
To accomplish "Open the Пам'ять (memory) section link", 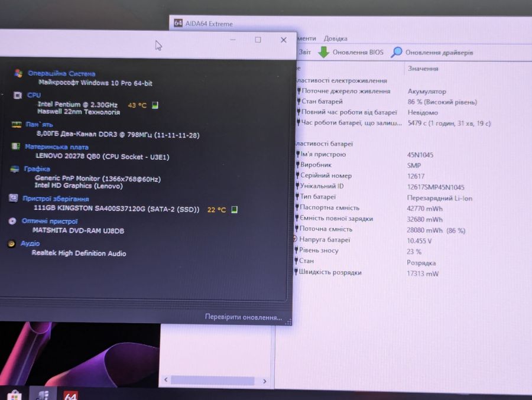I will coord(40,125).
